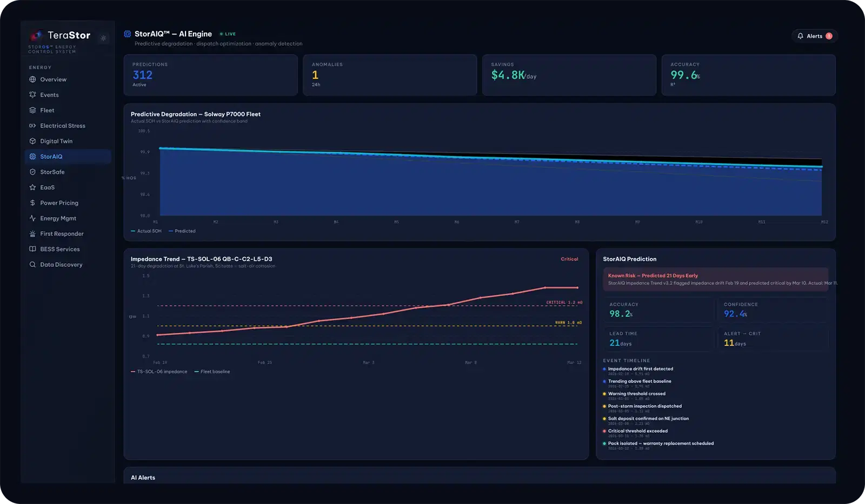The width and height of the screenshot is (865, 504).
Task: Open the Overview page
Action: click(68, 79)
